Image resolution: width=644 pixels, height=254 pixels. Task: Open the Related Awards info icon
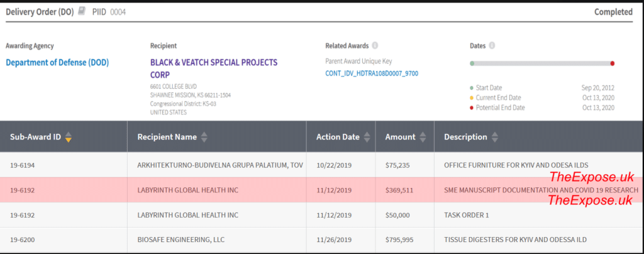coord(375,45)
